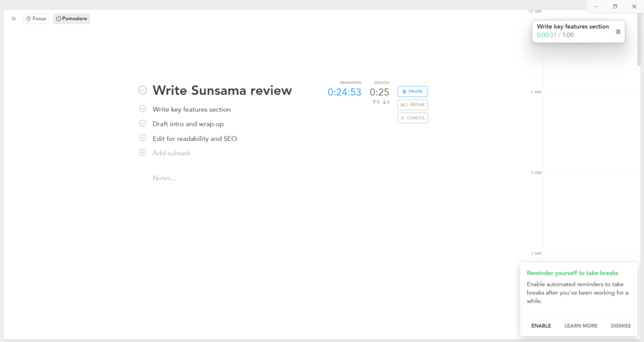Viewport: 644px width, 342px height.
Task: Click the 3 AM calendar time slot
Action: pos(590,258)
